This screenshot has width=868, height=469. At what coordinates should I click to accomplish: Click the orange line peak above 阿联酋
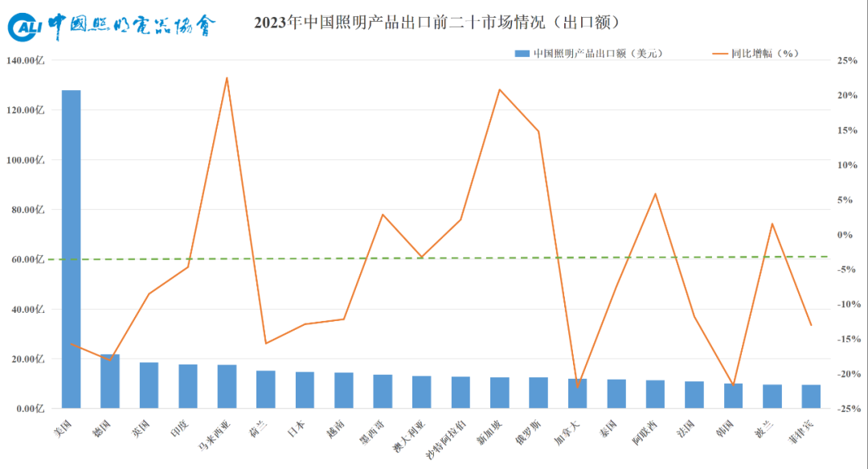(x=656, y=194)
